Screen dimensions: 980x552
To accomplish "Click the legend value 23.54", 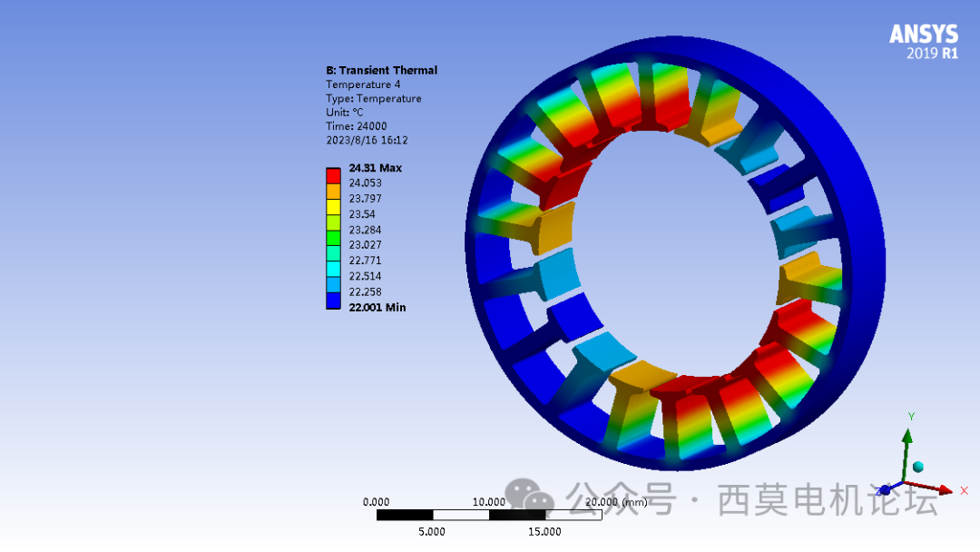I will click(x=362, y=214).
